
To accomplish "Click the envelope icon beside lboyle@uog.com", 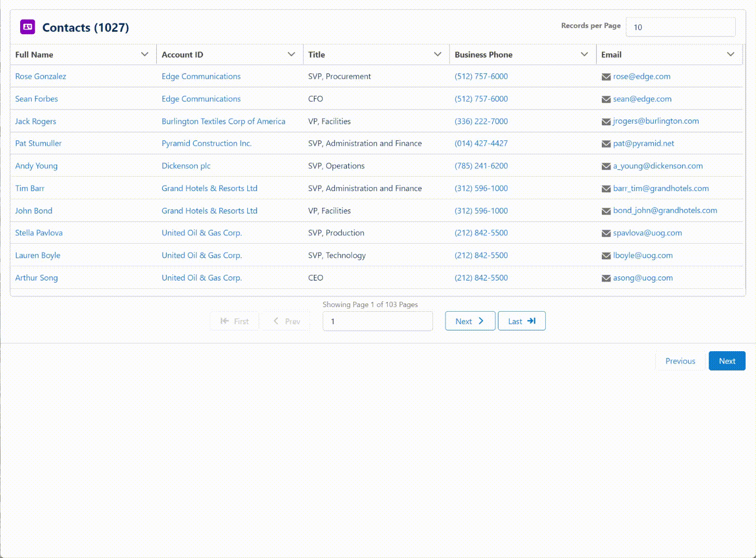I will coord(605,256).
